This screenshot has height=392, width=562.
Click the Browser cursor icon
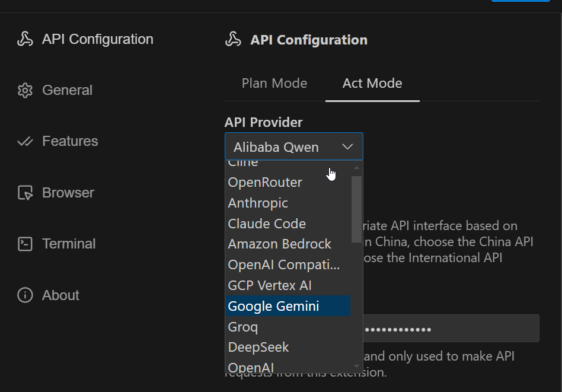coord(25,193)
